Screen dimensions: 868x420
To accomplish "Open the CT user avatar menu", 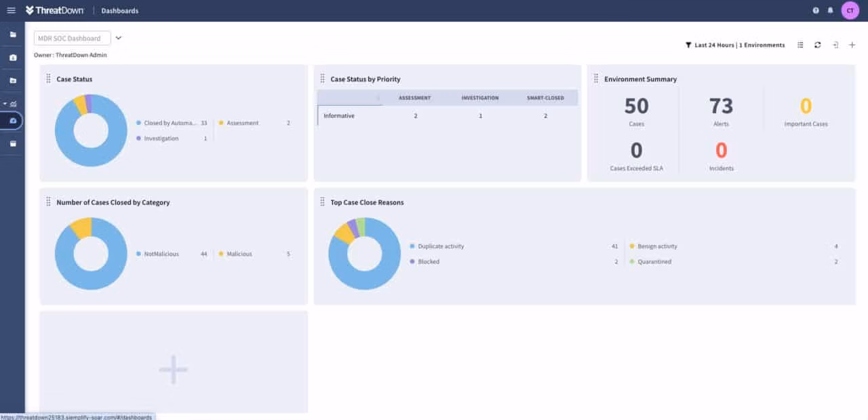I will pyautogui.click(x=850, y=10).
